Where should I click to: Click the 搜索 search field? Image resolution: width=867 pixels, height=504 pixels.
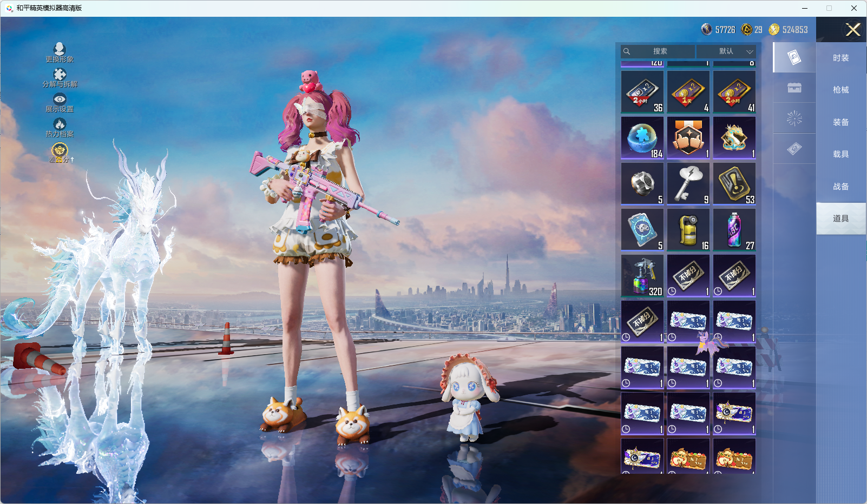point(658,51)
